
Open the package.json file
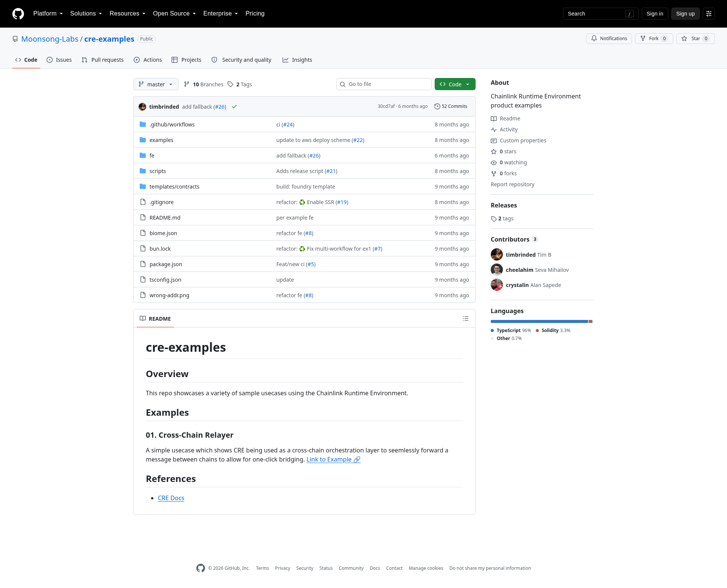click(166, 264)
